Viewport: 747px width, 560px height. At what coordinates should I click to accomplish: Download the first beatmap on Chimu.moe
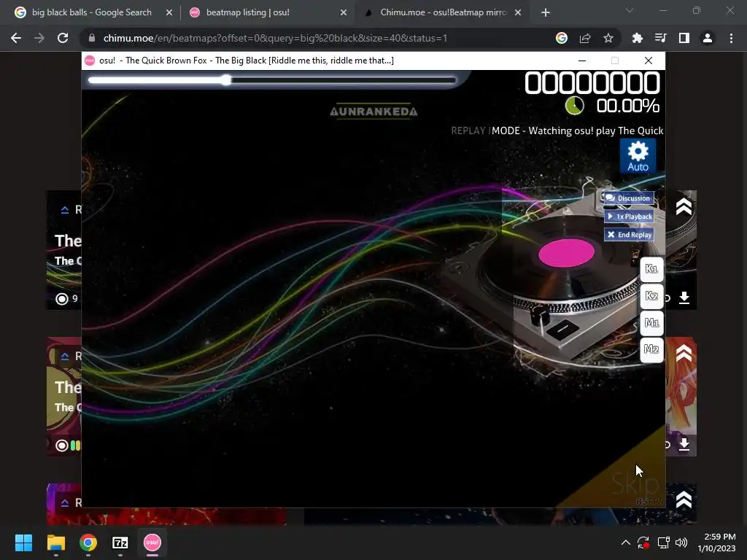[684, 297]
